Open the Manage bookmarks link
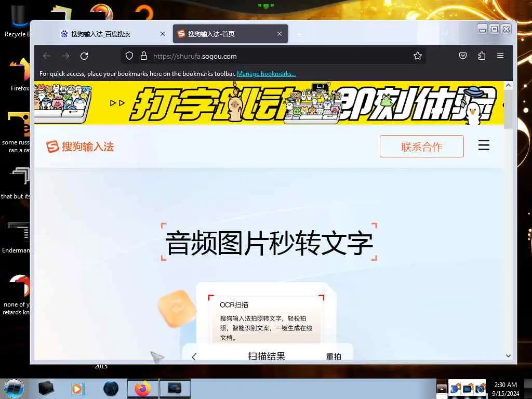Image resolution: width=532 pixels, height=399 pixels. click(267, 74)
